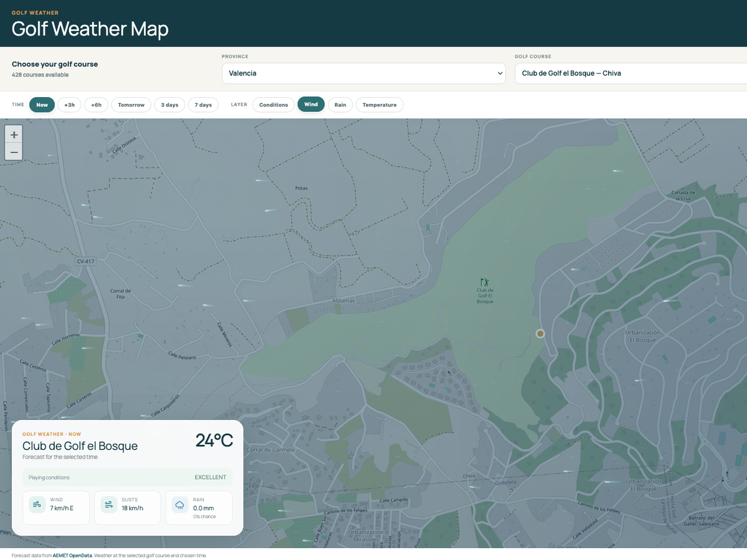
Task: Click the Godelleta label on the map
Action: click(505, 482)
